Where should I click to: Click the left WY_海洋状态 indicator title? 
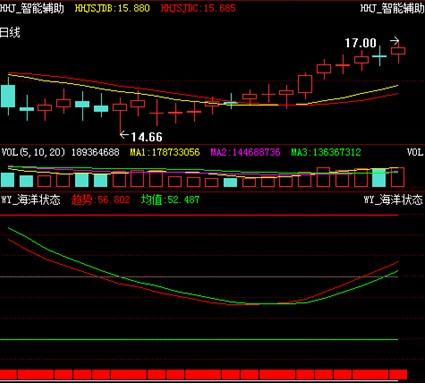31,200
